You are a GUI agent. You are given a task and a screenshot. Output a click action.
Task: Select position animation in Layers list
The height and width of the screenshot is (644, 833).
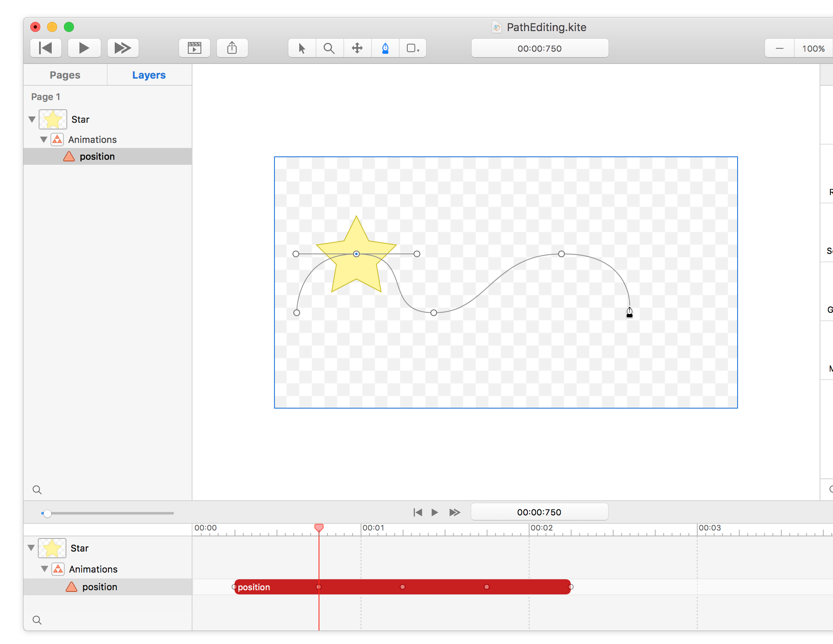pyautogui.click(x=97, y=156)
